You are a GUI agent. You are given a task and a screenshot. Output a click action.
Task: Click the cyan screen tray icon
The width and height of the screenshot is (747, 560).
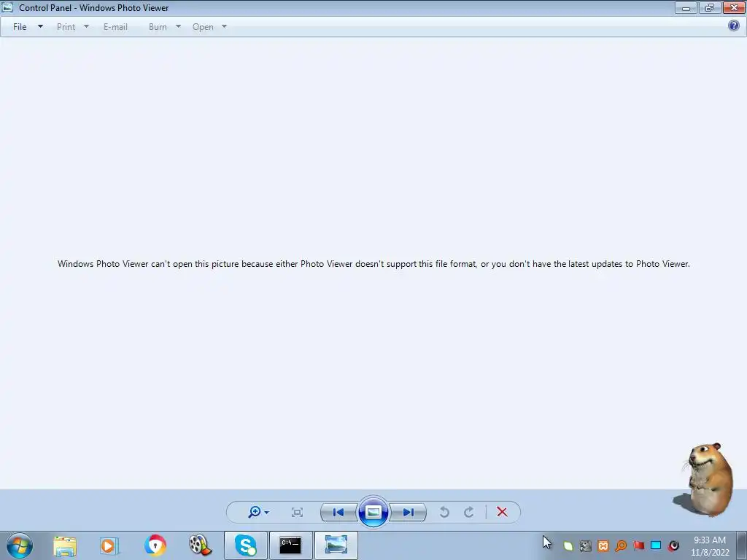656,545
